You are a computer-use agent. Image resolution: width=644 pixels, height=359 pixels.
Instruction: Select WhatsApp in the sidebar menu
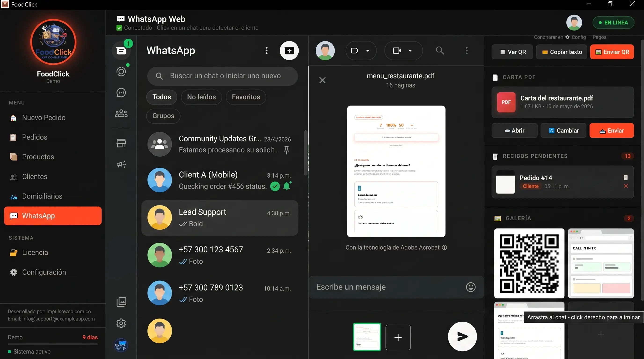[x=53, y=216]
